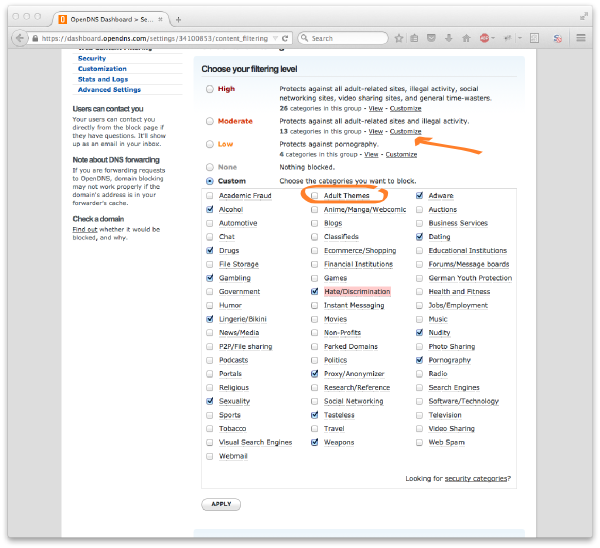The width and height of the screenshot is (600, 548).
Task: Click the padlock site security icon
Action: pyautogui.click(x=35, y=38)
